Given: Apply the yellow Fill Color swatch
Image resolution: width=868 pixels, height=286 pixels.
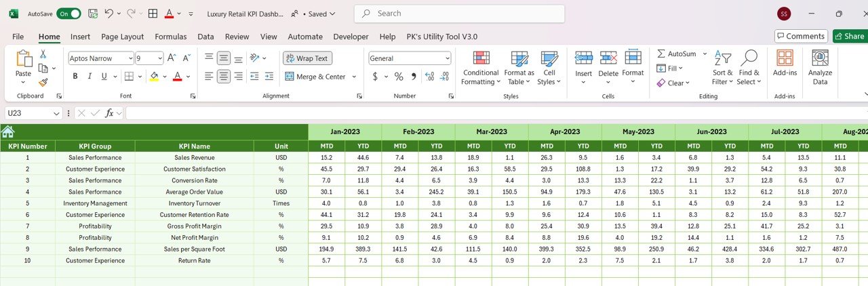Looking at the screenshot, I should tap(154, 77).
